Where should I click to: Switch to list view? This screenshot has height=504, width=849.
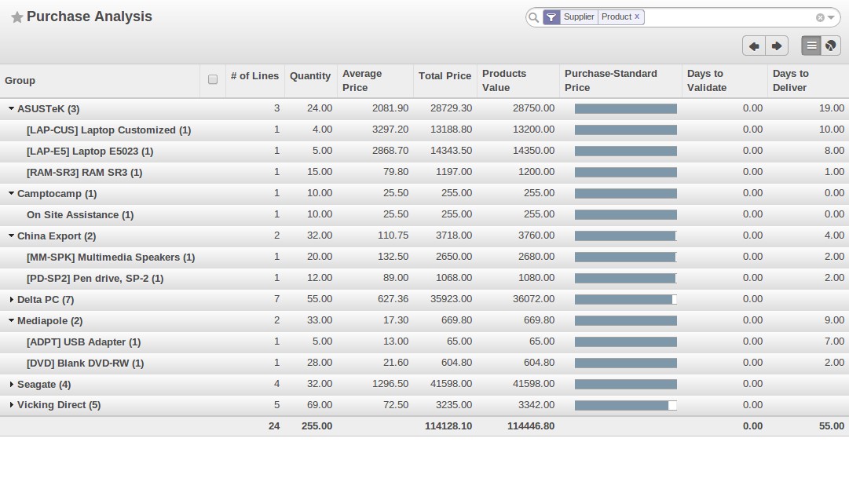(x=811, y=46)
